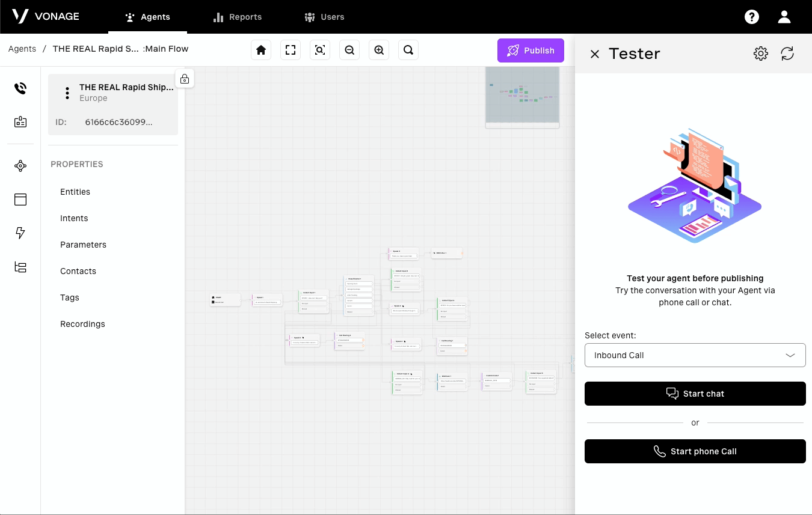Select the Collect Input 1 node
Screen dimensions: 812x515
(x=313, y=301)
